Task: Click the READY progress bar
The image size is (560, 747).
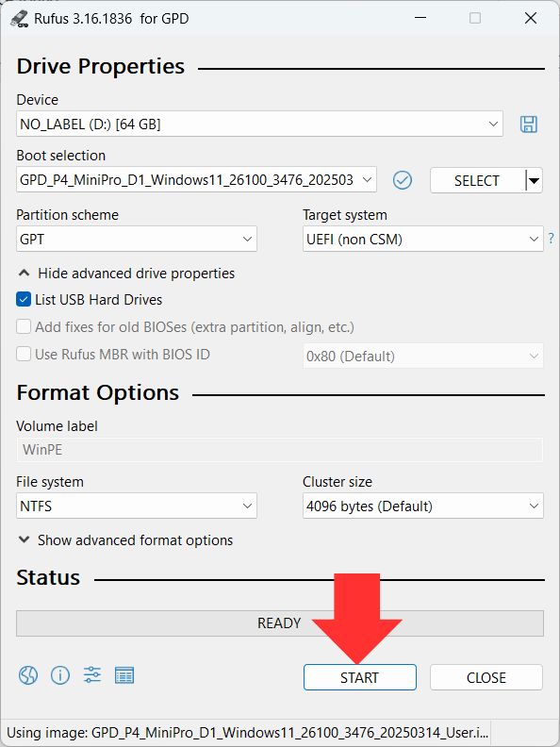Action: [280, 623]
